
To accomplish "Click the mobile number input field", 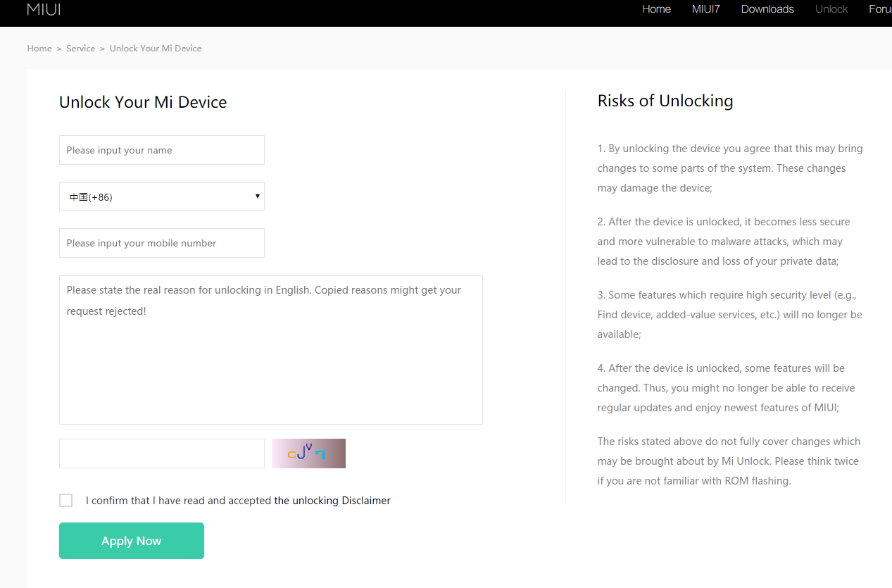I will click(x=162, y=243).
